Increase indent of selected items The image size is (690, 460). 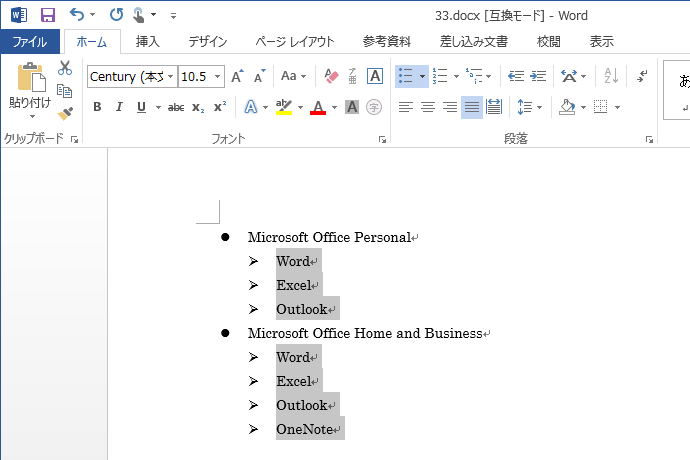(x=538, y=76)
